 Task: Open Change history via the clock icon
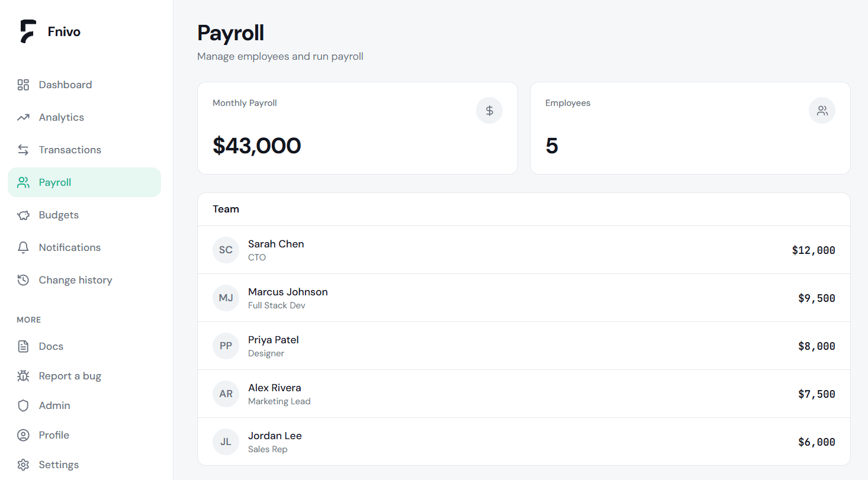click(x=23, y=280)
